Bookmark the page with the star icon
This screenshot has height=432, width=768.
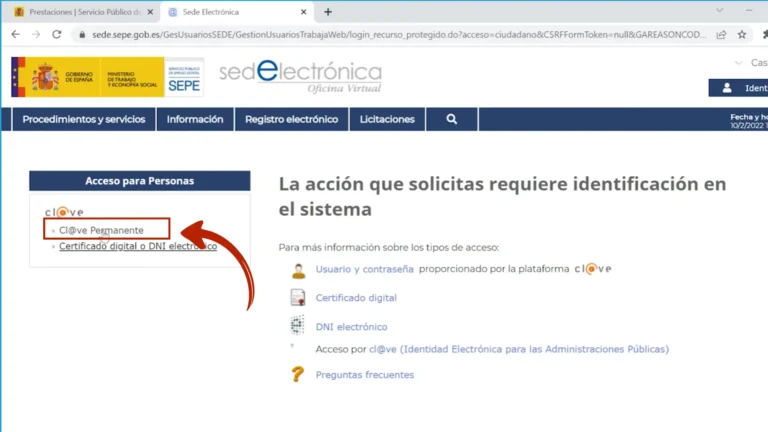pyautogui.click(x=742, y=35)
